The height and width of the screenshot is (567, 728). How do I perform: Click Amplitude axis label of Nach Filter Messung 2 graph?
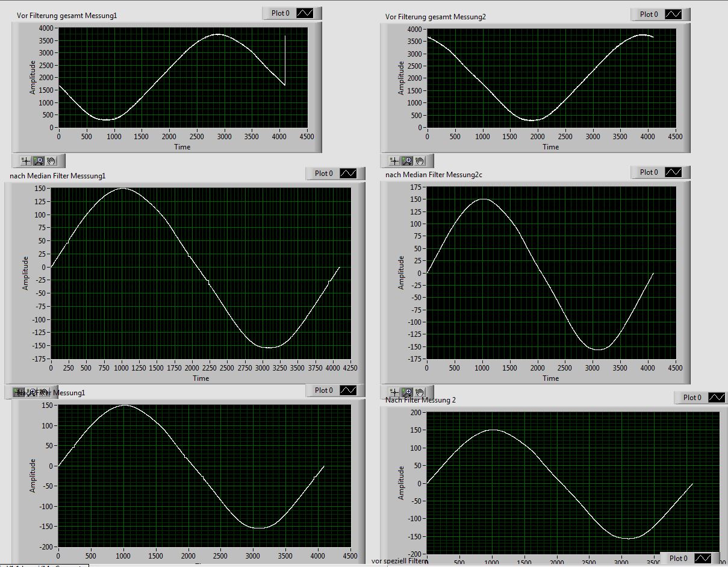(402, 483)
